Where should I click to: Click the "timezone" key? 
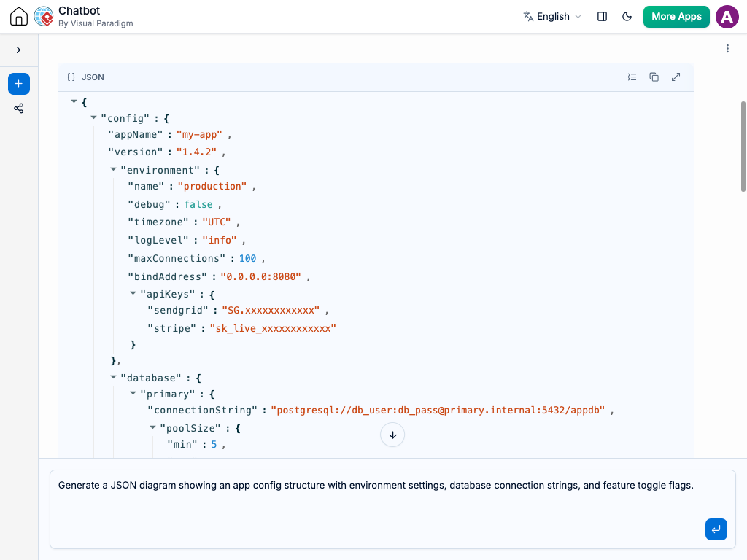point(158,222)
